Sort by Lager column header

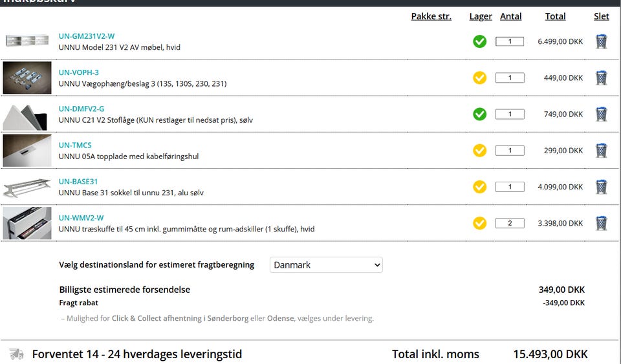[x=481, y=17]
